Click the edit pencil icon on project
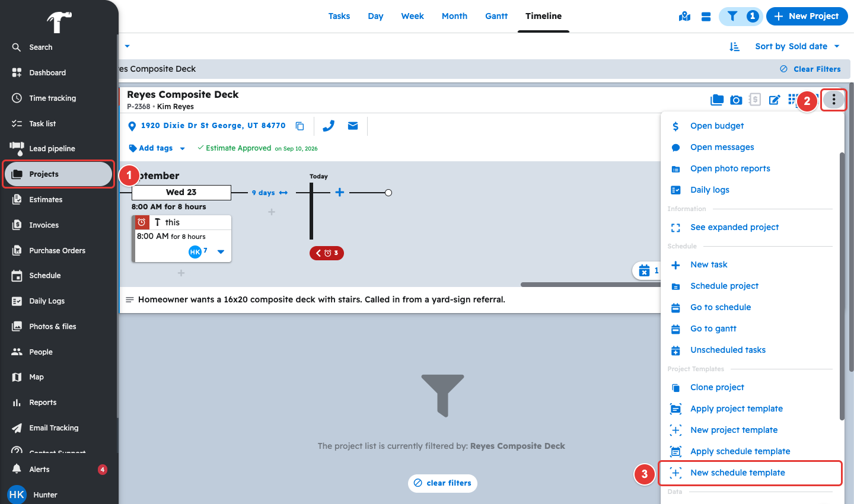Image resolution: width=854 pixels, height=504 pixels. click(x=775, y=100)
